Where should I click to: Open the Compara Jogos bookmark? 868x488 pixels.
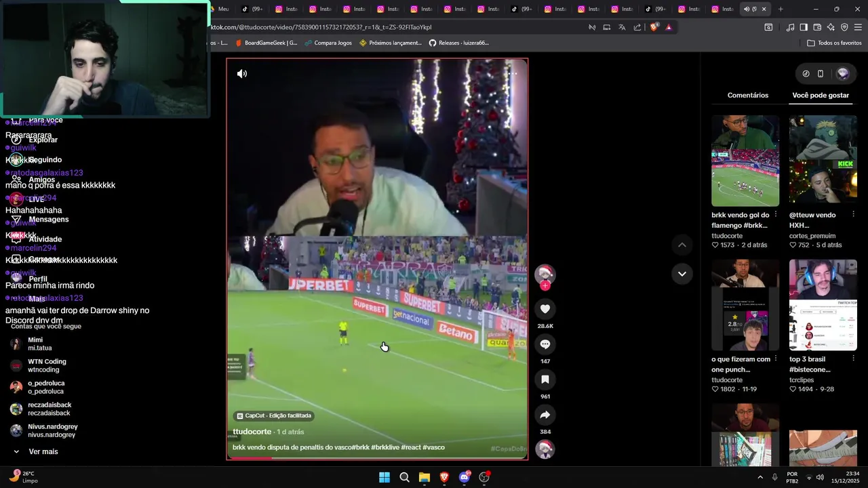pyautogui.click(x=328, y=43)
